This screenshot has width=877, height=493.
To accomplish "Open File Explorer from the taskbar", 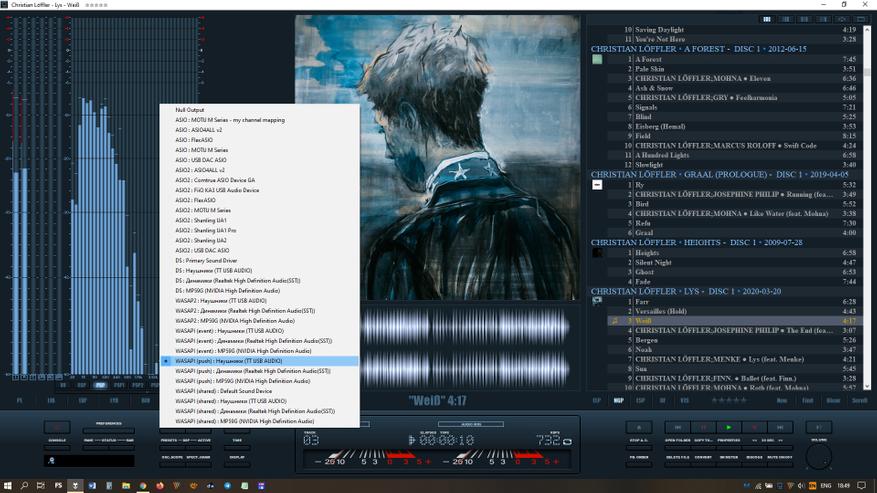I will click(x=126, y=486).
